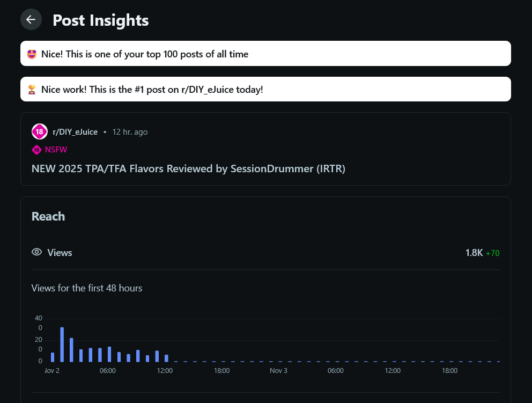The image size is (532, 403).
Task: Click the top 100 posts notification banner
Action: coord(265,54)
